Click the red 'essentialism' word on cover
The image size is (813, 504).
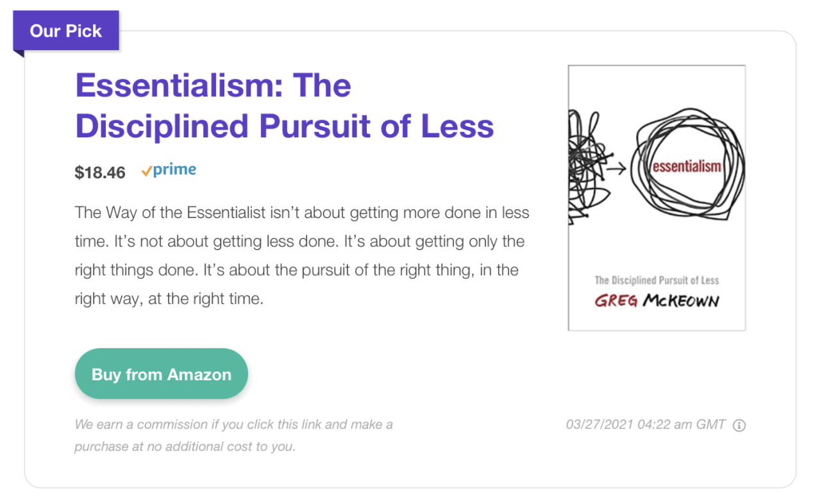687,167
